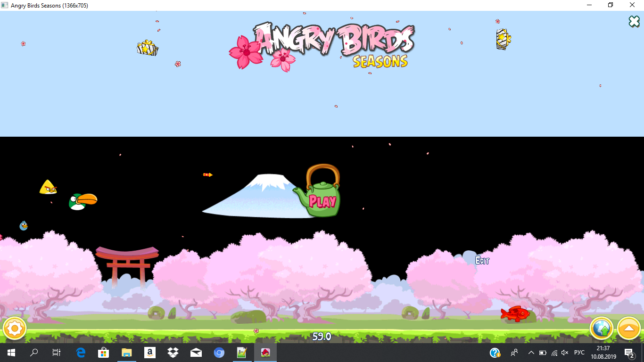Click the globe with green arrow button
644x362 pixels.
(602, 329)
